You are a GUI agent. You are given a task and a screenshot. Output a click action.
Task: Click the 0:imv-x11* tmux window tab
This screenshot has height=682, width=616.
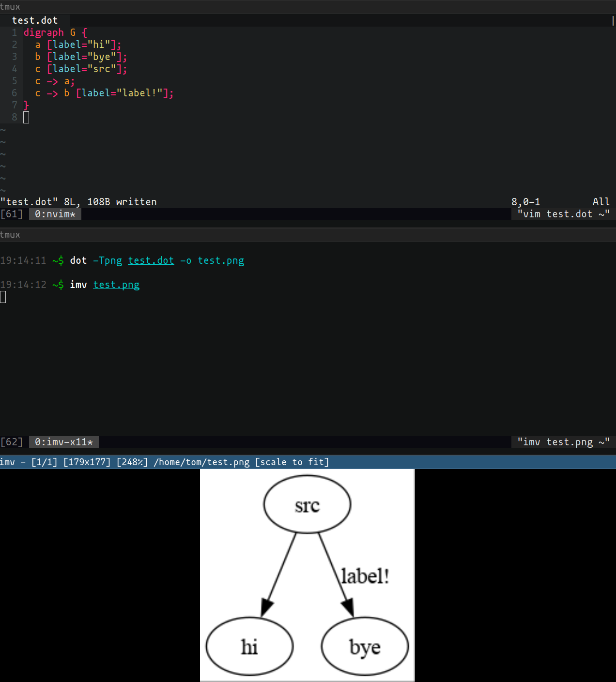pos(63,442)
